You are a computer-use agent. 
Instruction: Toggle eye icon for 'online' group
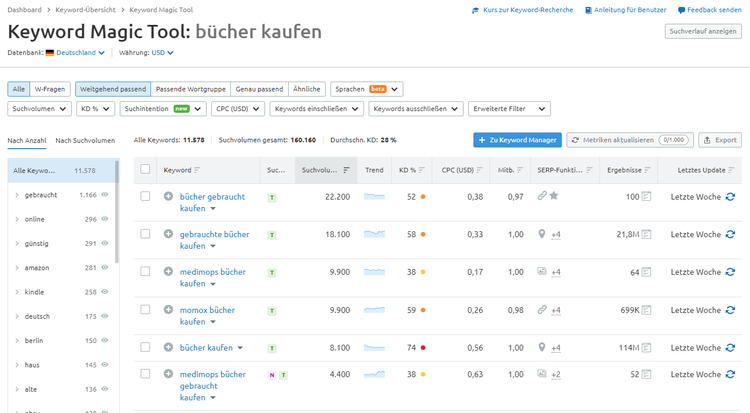coord(105,219)
